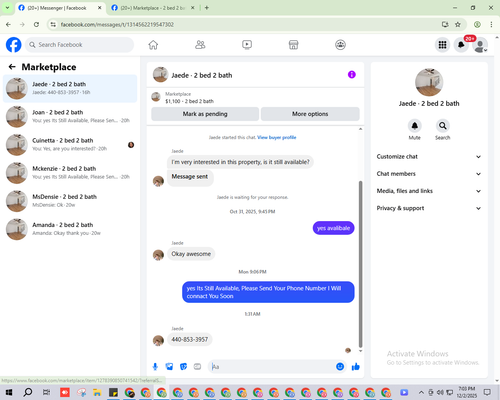
Task: Bookmark this page with star icon
Action: (x=458, y=24)
